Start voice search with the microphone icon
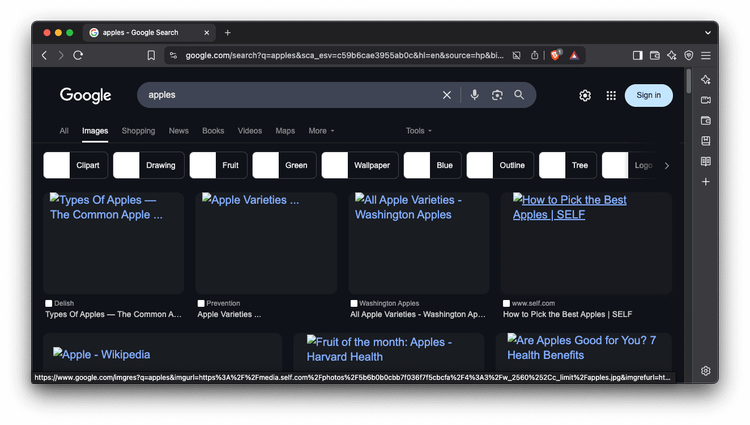 [x=474, y=95]
